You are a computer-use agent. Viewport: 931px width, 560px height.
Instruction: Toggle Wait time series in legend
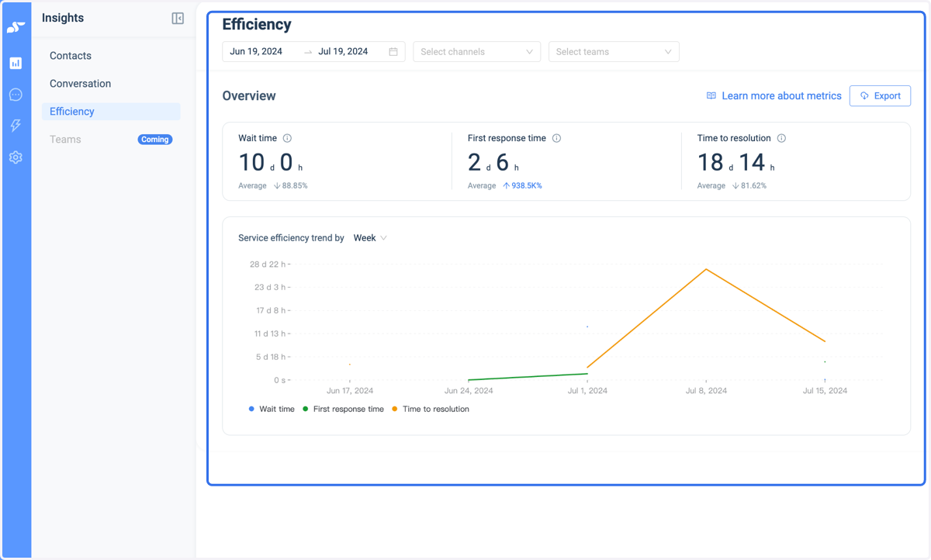click(272, 409)
